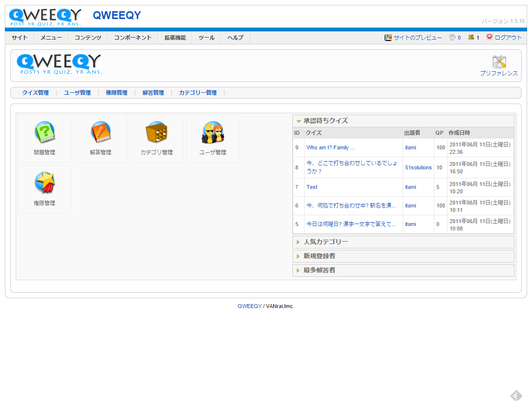Open the ツール menu
The image size is (532, 411).
pyautogui.click(x=206, y=38)
